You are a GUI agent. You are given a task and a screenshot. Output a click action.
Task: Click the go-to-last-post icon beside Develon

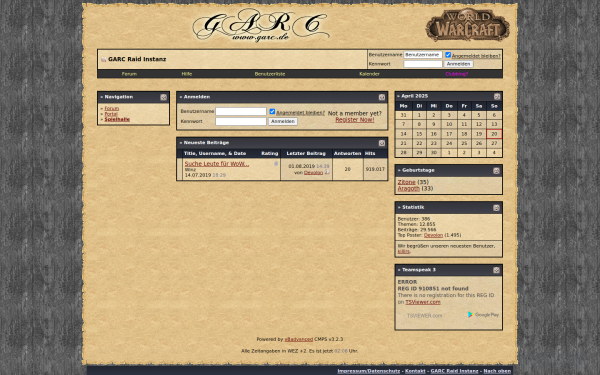click(x=327, y=172)
